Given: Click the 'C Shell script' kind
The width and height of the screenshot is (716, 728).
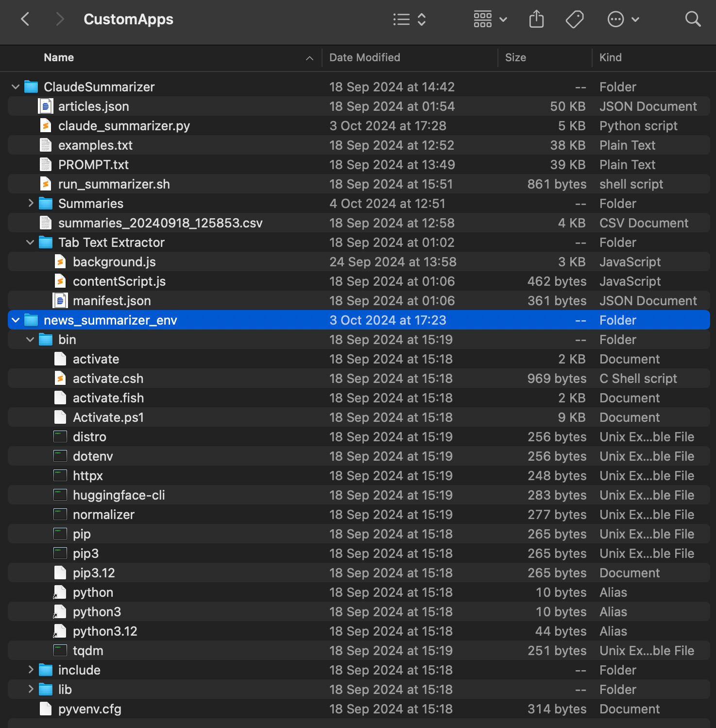Looking at the screenshot, I should pyautogui.click(x=638, y=379).
